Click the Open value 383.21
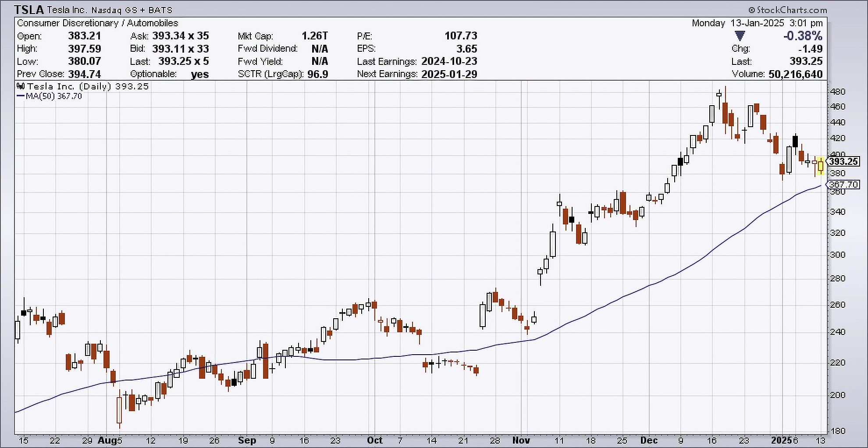 click(x=84, y=36)
